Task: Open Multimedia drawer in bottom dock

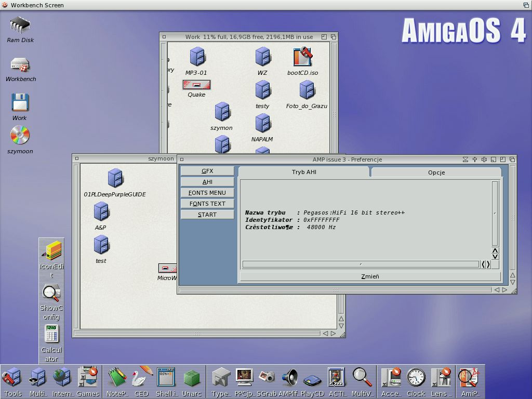Action: point(38,382)
